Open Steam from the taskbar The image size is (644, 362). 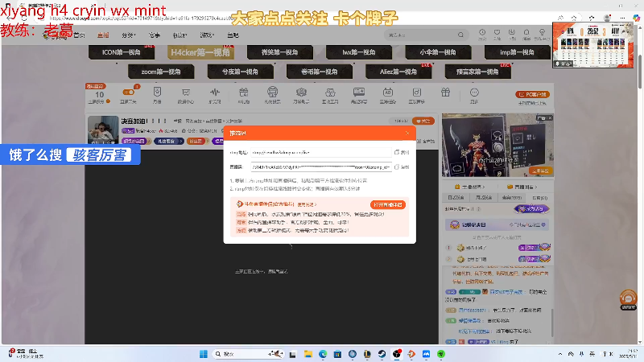point(382,354)
